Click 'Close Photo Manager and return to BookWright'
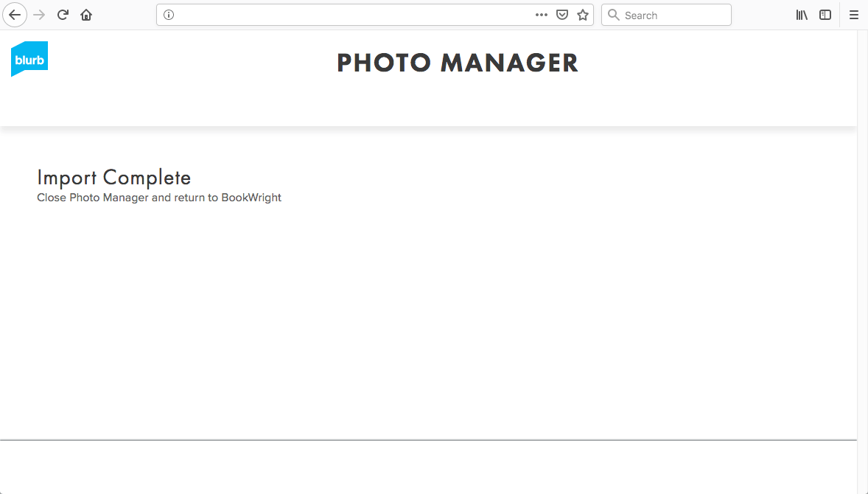This screenshot has height=494, width=868. (159, 198)
